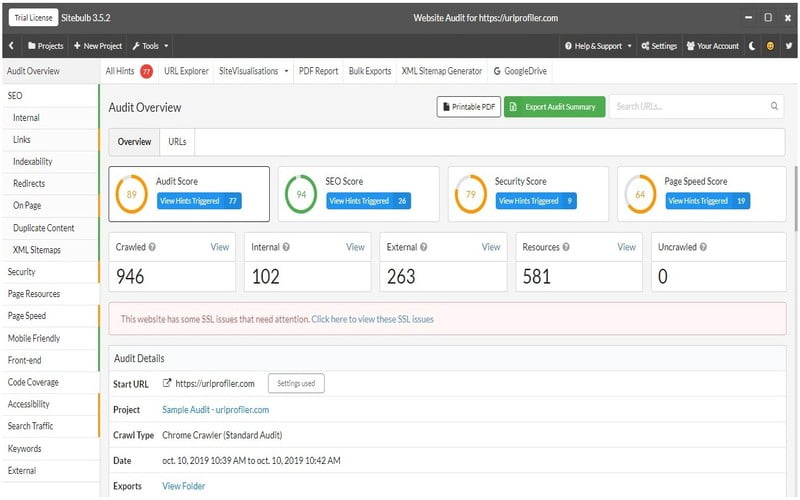Click the Security Score 79 gauge
Viewport: 800px width, 500px height.
coord(470,194)
